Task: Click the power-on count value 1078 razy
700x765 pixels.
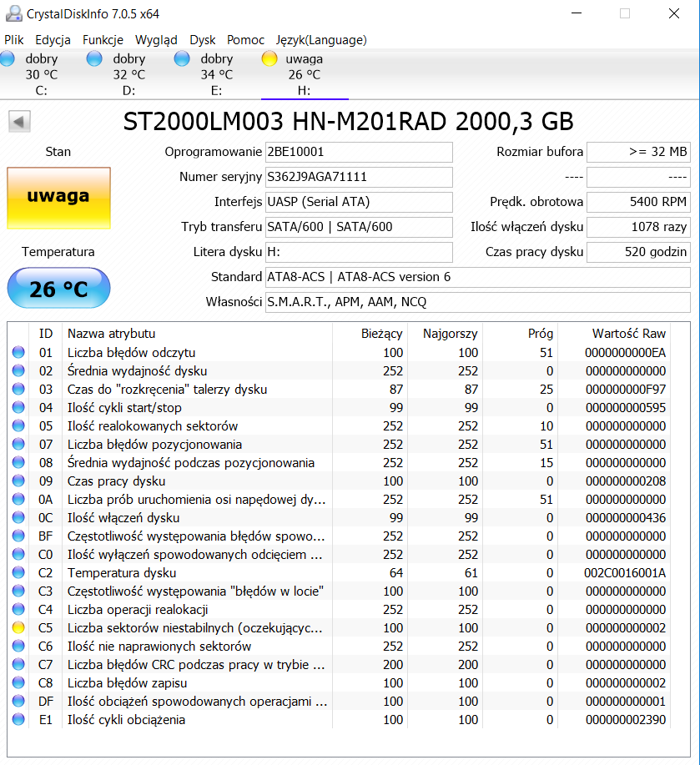Action: (x=638, y=227)
